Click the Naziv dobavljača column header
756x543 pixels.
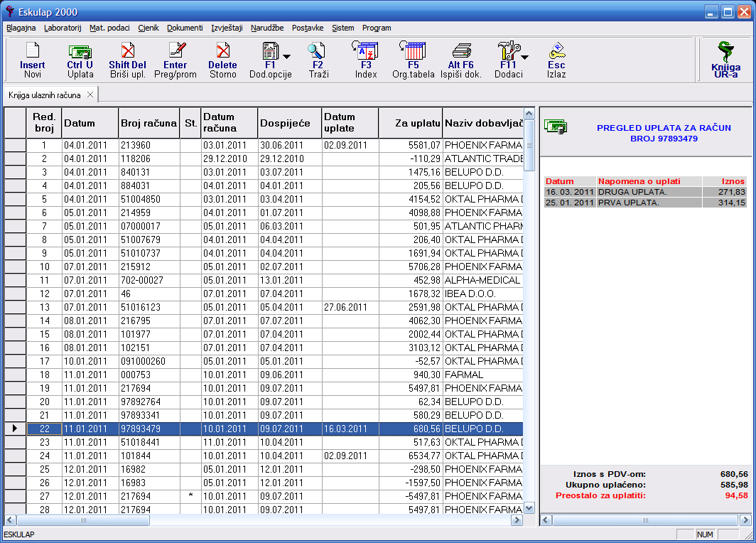[x=483, y=123]
